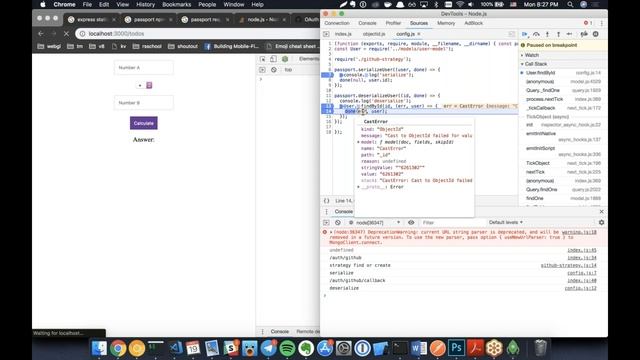The height and width of the screenshot is (360, 640).
Task: Switch to Memory tab
Action: 446,23
